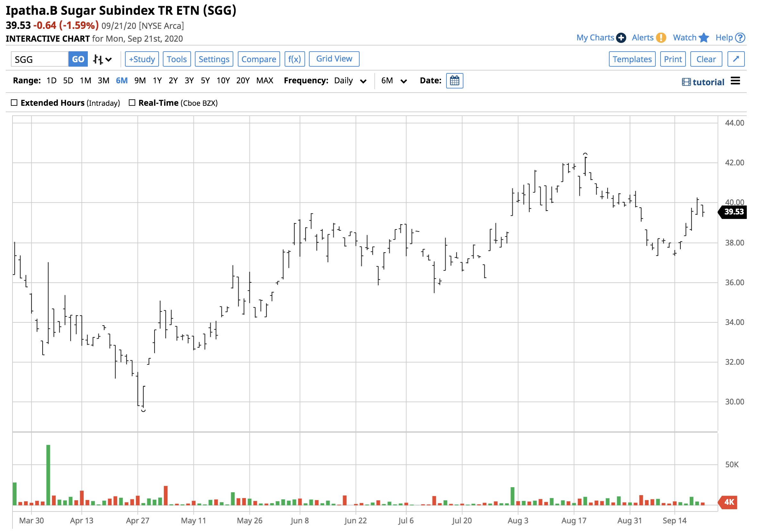
Task: Open the hamburger menu icon
Action: tap(735, 81)
